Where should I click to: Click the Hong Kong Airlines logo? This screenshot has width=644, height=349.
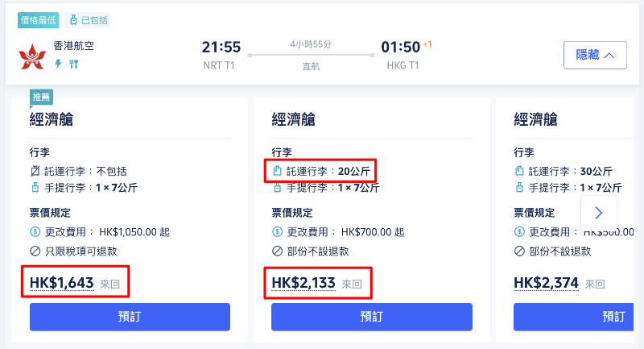point(32,56)
